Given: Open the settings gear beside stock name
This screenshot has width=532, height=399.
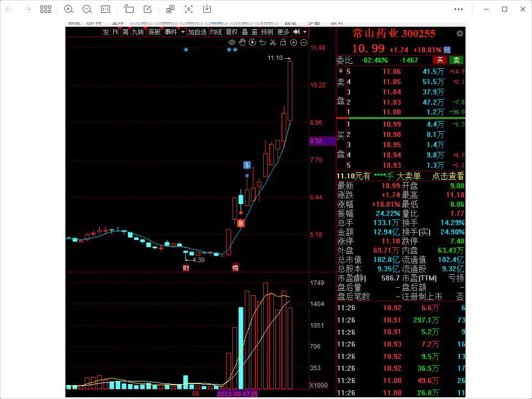Looking at the screenshot, I should point(460,33).
